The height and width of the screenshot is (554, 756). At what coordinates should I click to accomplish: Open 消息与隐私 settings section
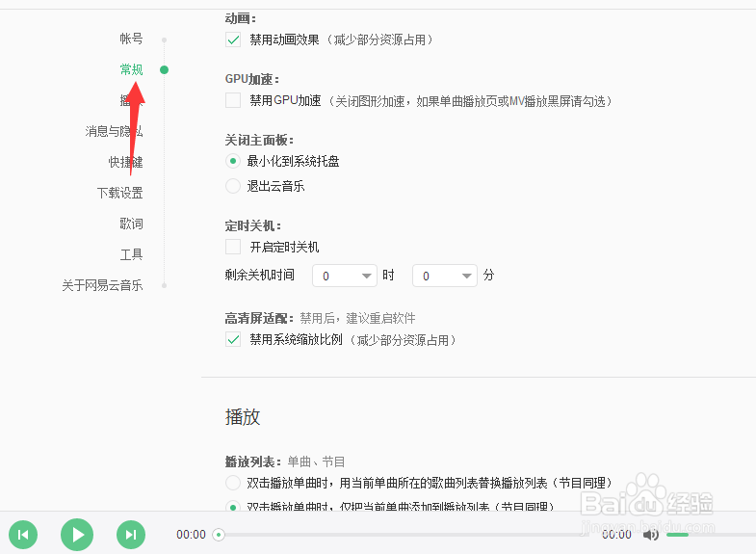114,131
